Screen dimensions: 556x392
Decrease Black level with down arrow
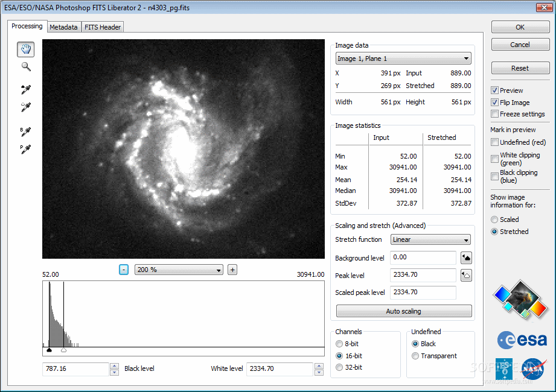click(x=114, y=372)
